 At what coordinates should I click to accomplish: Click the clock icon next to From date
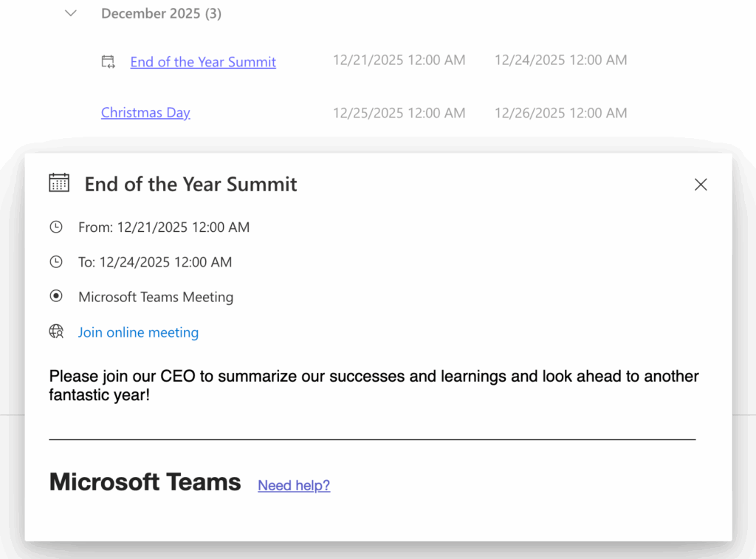pos(56,227)
